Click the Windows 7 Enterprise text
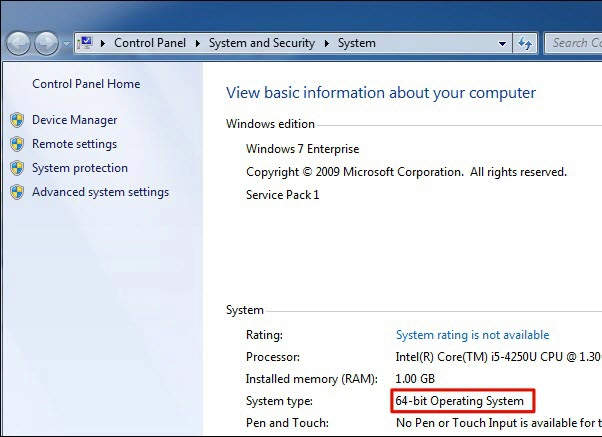This screenshot has height=437, width=602. 303,149
